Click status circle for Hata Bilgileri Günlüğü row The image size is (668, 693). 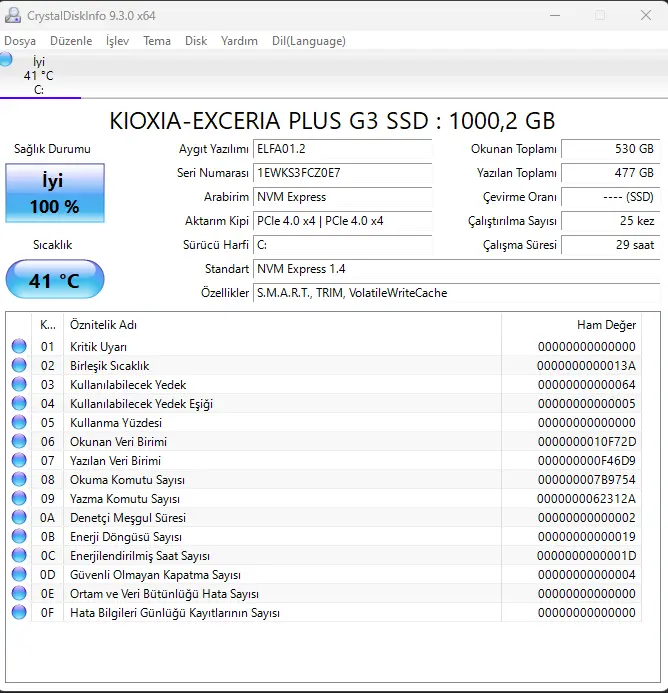(x=19, y=612)
